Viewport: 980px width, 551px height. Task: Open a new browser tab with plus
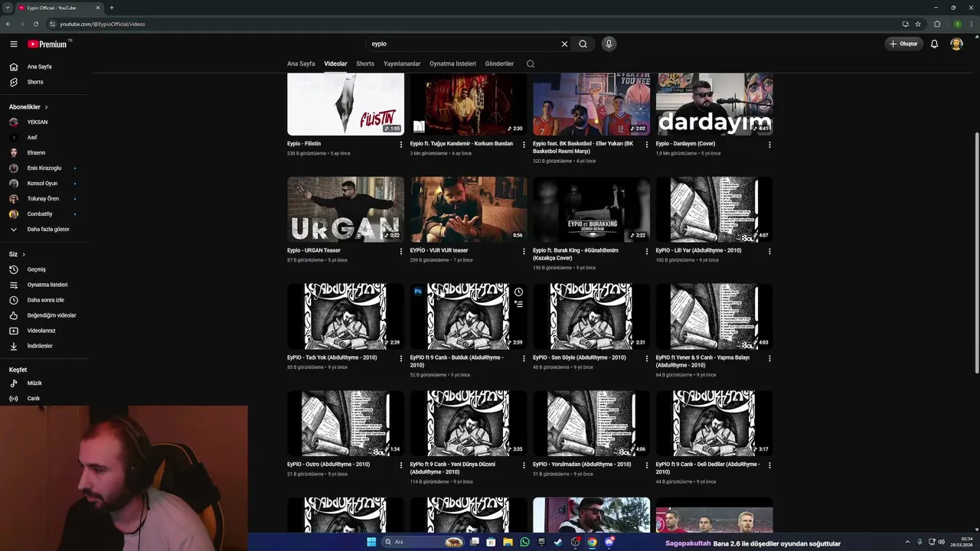pyautogui.click(x=112, y=8)
